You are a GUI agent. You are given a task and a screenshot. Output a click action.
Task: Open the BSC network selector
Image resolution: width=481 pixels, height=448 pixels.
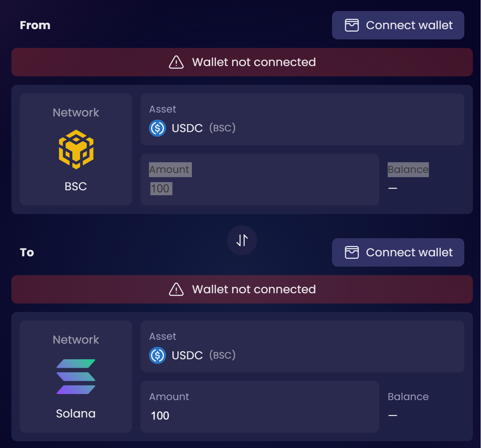pyautogui.click(x=76, y=149)
